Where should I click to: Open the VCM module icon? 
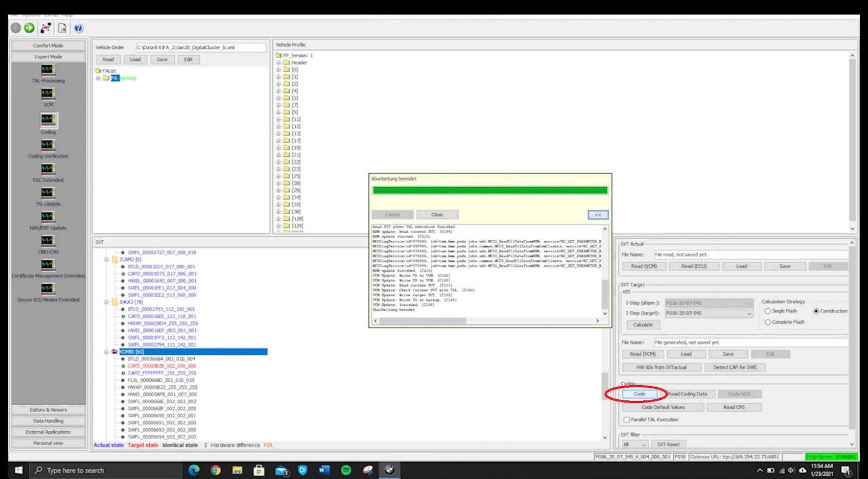tap(48, 94)
